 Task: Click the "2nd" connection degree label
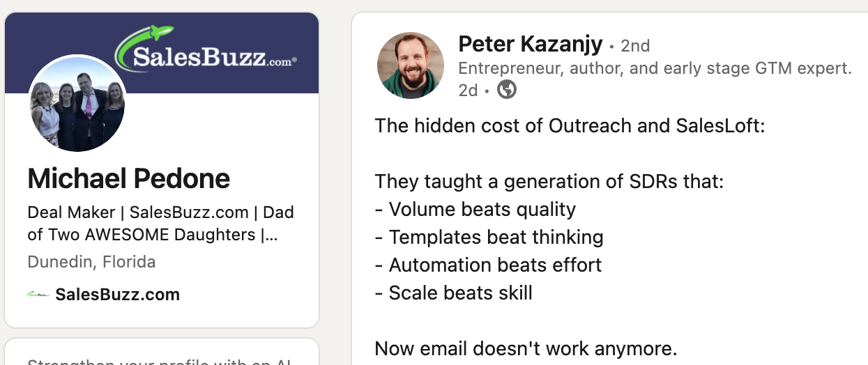pyautogui.click(x=635, y=46)
